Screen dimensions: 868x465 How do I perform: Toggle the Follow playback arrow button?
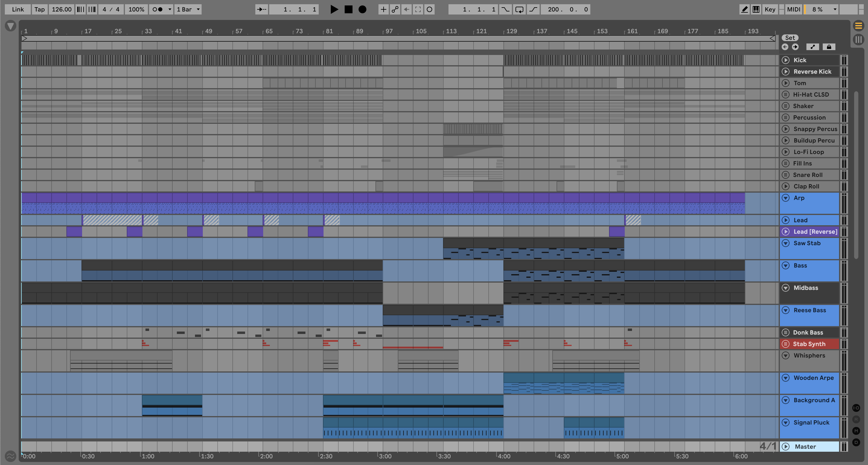(261, 9)
